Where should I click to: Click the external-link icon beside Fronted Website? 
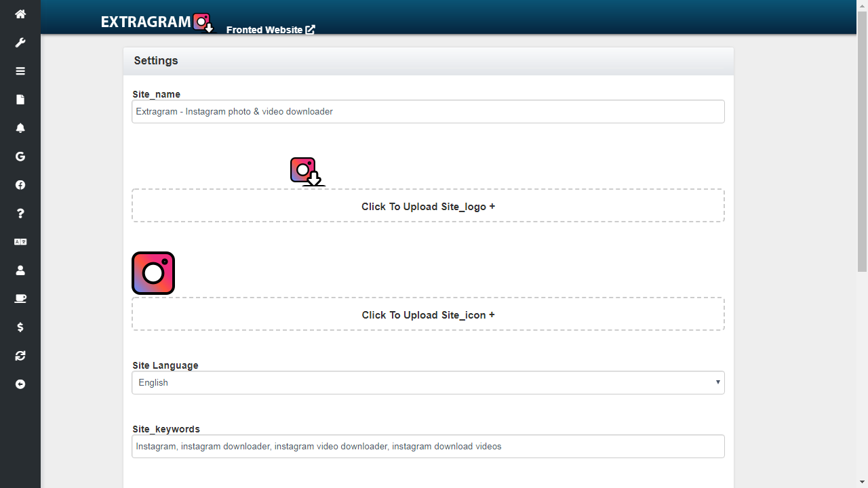coord(311,29)
